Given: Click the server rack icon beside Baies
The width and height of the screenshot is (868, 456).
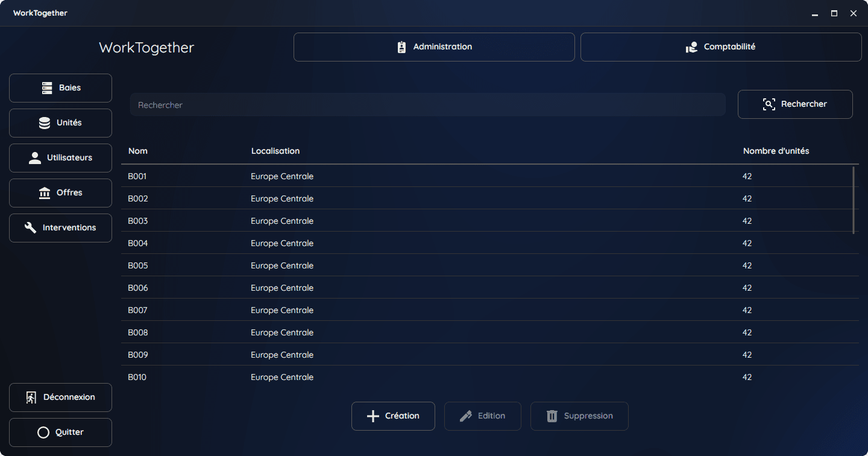Looking at the screenshot, I should [x=47, y=88].
